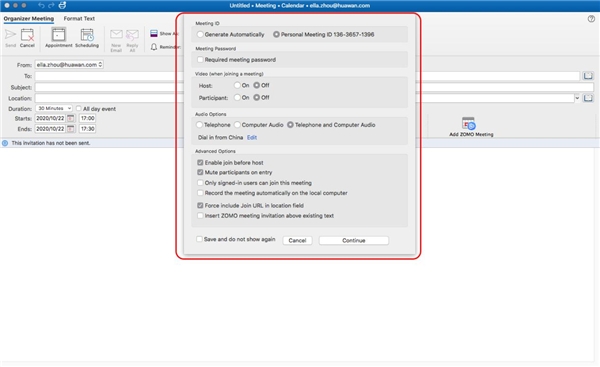
Task: Click the Ends date 2020/10/22 field
Action: [x=51, y=129]
